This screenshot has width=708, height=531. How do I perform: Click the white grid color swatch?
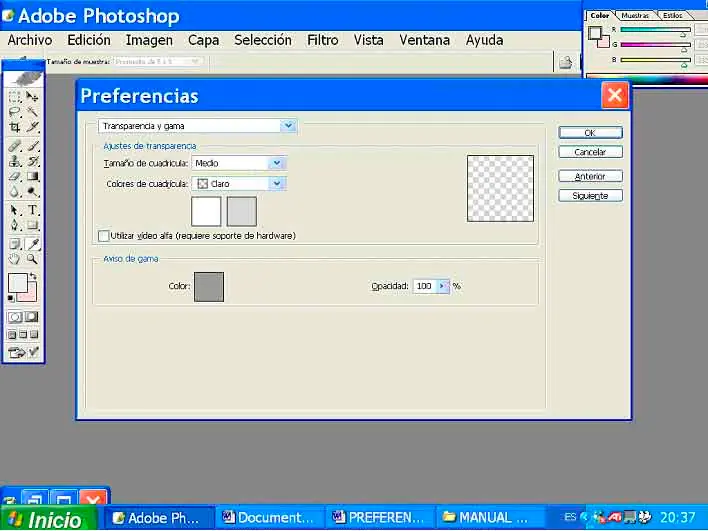(x=206, y=211)
